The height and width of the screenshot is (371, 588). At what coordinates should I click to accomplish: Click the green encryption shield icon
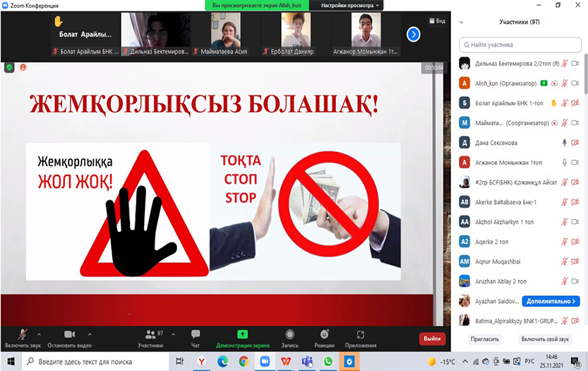(x=9, y=67)
